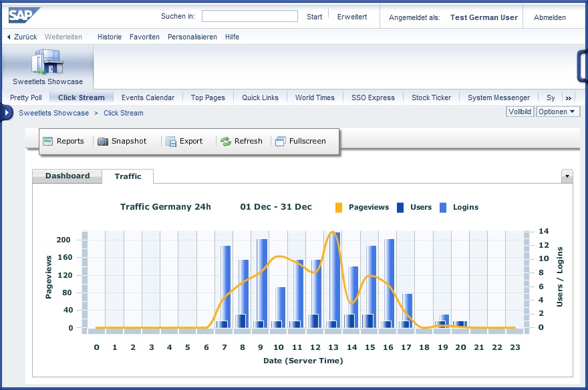Expand the left navigation panel arrow
The height and width of the screenshot is (390, 588).
click(x=7, y=112)
